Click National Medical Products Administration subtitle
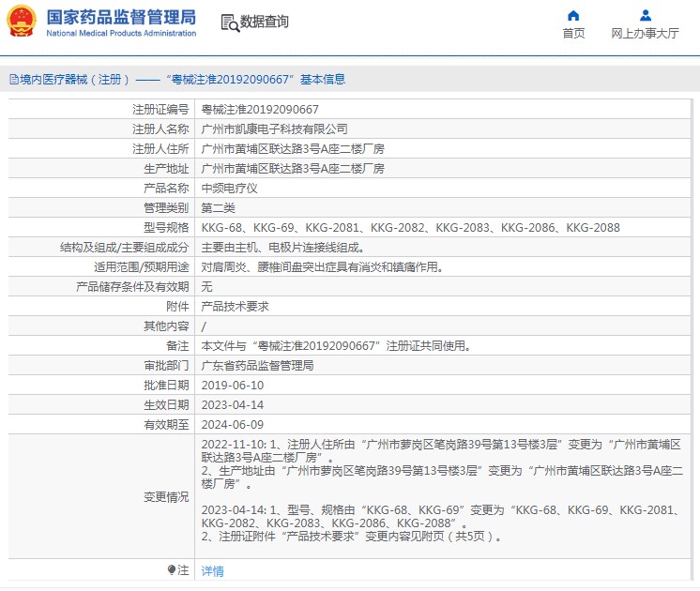This screenshot has height=591, width=700. coord(121,33)
